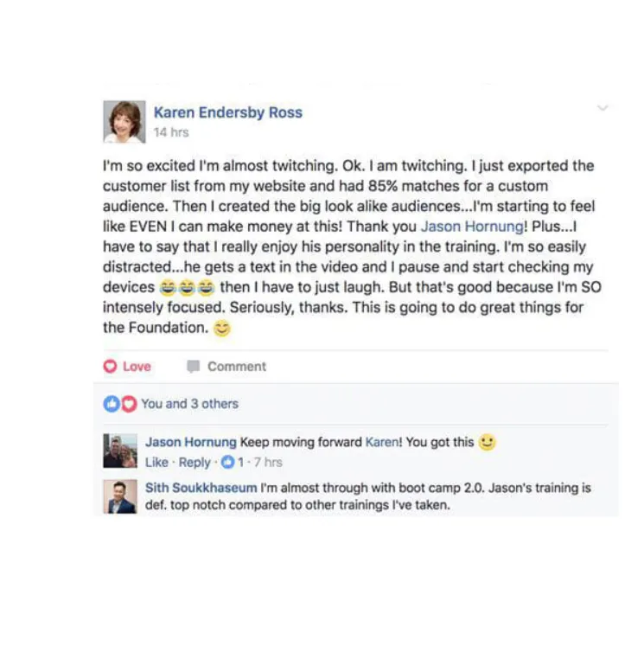The image size is (644, 646).
Task: Reply to Jason Hornung's comment
Action: pos(194,463)
